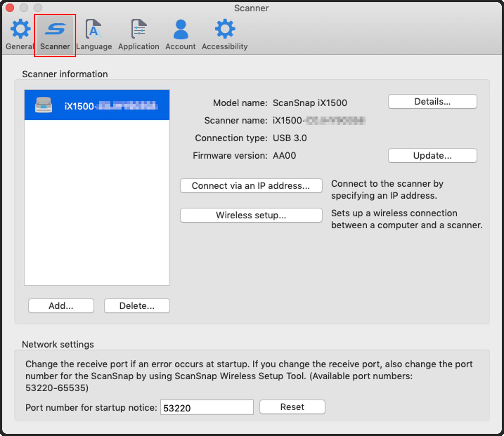504x436 pixels.
Task: Click the firmware Update button
Action: pos(432,156)
